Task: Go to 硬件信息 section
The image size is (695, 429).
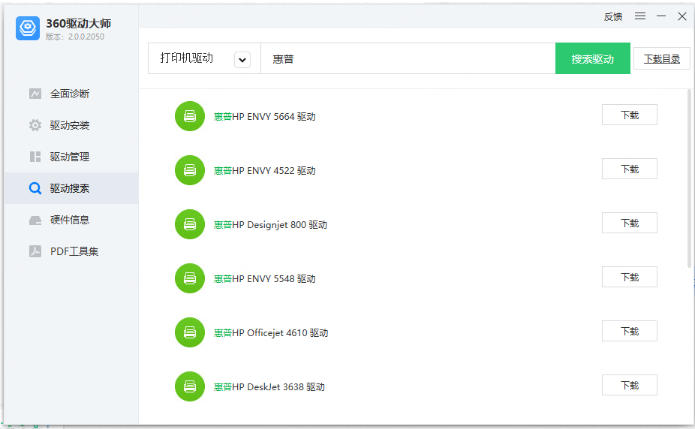Action: [71, 220]
